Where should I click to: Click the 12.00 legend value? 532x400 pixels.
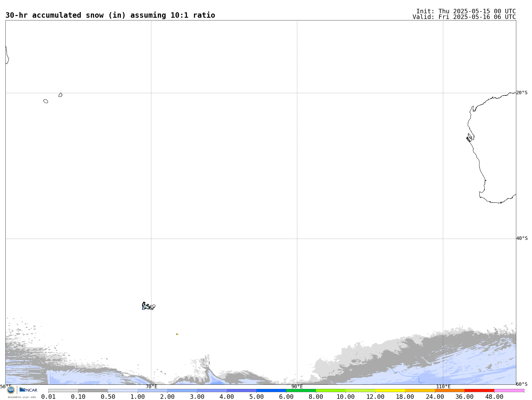click(375, 397)
